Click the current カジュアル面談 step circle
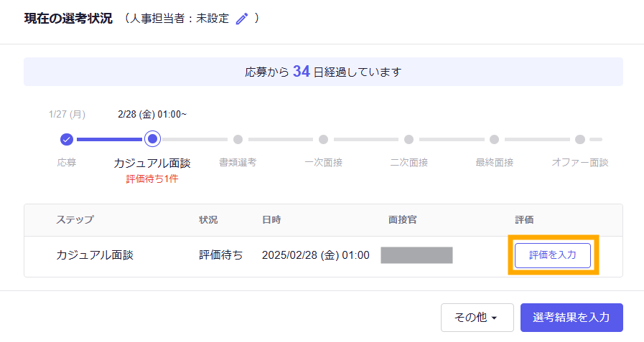The width and height of the screenshot is (644, 342). 152,139
